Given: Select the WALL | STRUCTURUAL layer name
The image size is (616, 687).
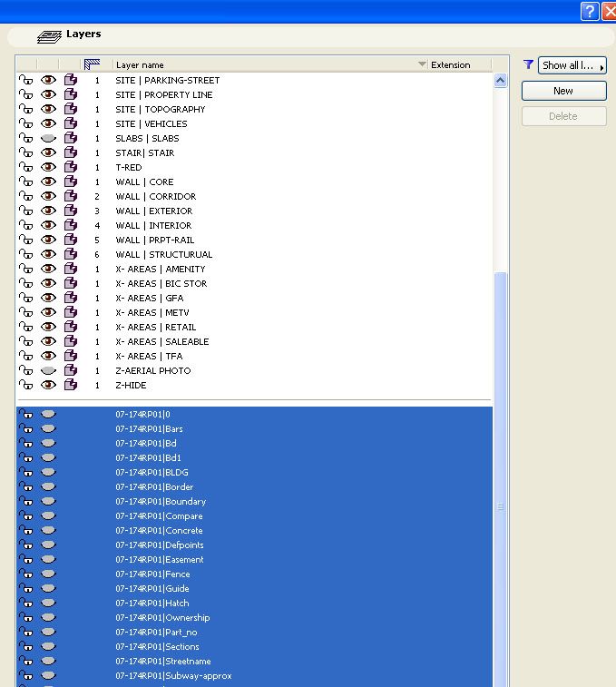Looking at the screenshot, I should (x=164, y=254).
